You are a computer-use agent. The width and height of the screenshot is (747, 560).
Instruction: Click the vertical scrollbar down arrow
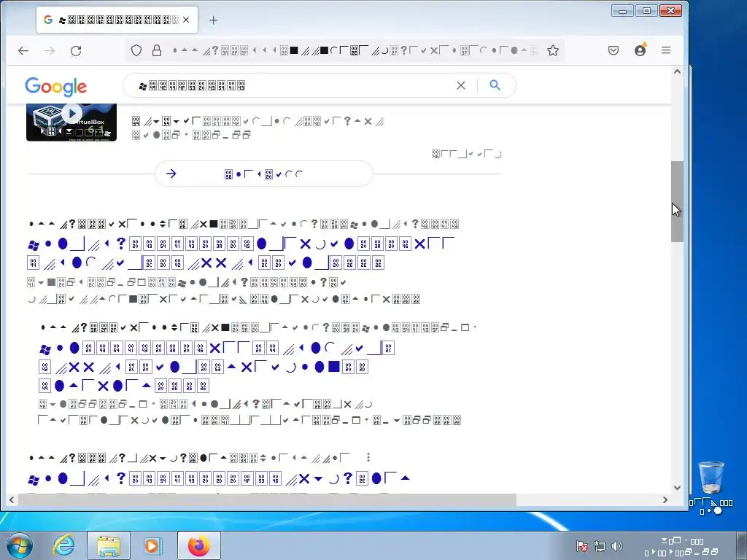click(x=677, y=488)
